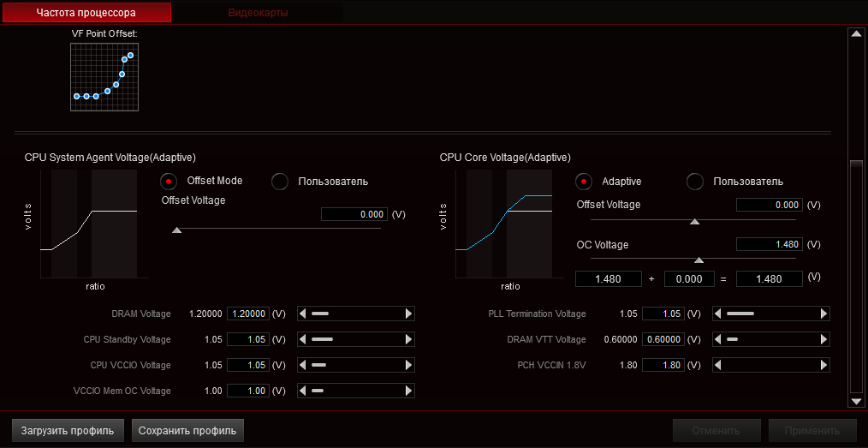The width and height of the screenshot is (868, 448).
Task: Select Пользователь for CPU System Agent Voltage
Action: (280, 181)
